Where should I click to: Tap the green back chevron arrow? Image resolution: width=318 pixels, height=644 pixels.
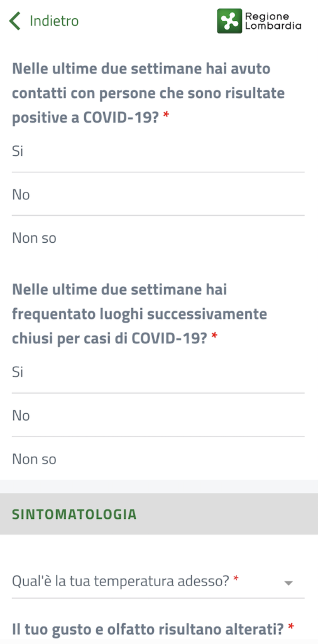coord(15,21)
